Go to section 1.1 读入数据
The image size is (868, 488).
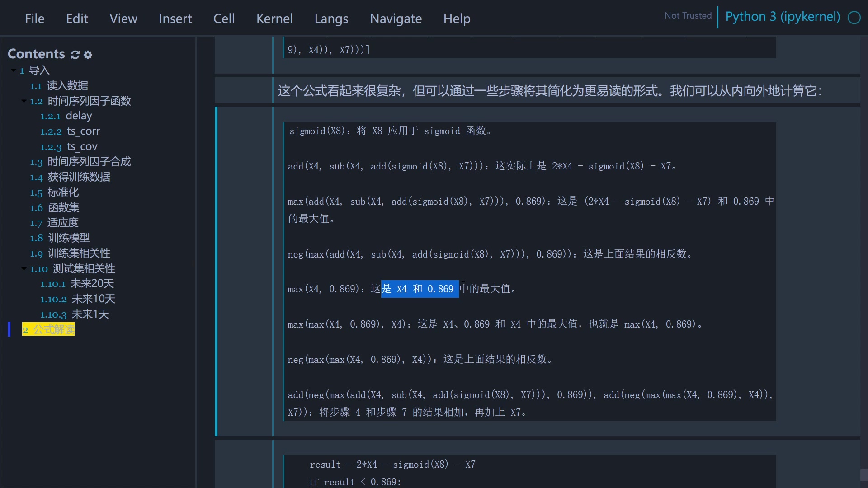[x=59, y=86]
